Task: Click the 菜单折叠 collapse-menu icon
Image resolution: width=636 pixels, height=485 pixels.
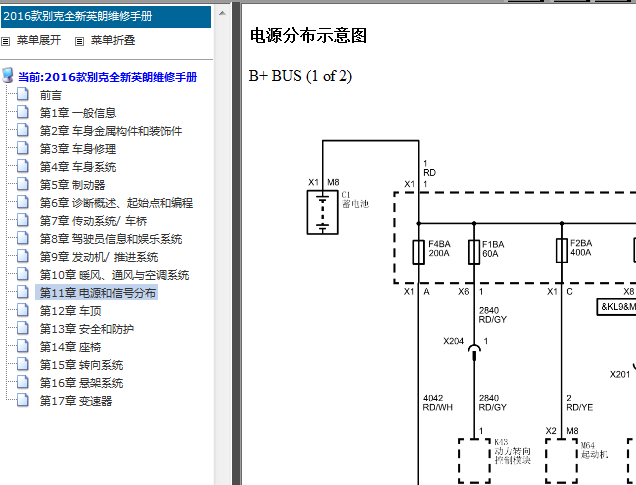Action: pos(79,41)
